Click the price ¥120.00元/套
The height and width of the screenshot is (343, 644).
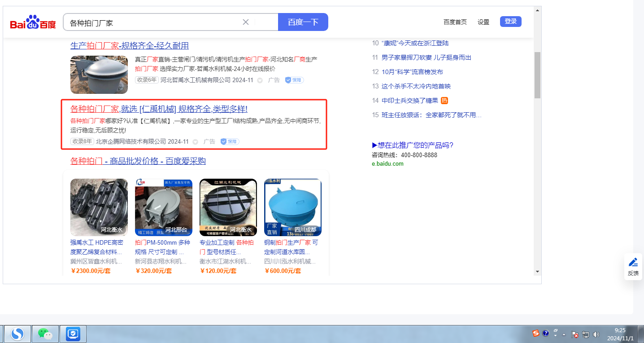coord(218,271)
